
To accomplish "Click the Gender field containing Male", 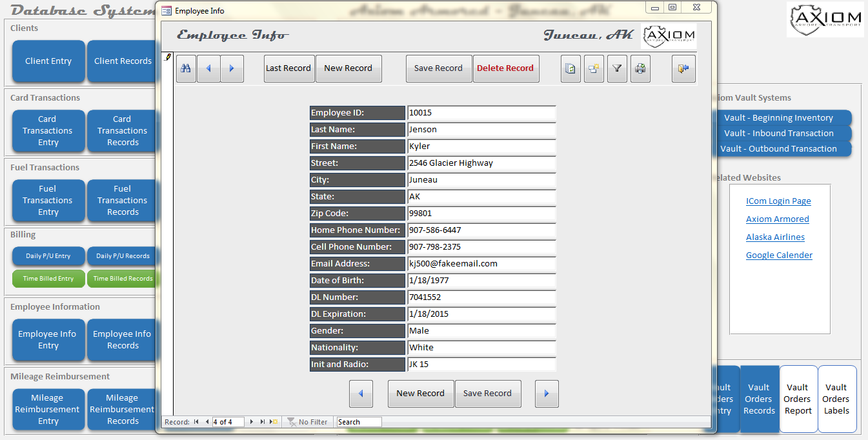I will [481, 331].
